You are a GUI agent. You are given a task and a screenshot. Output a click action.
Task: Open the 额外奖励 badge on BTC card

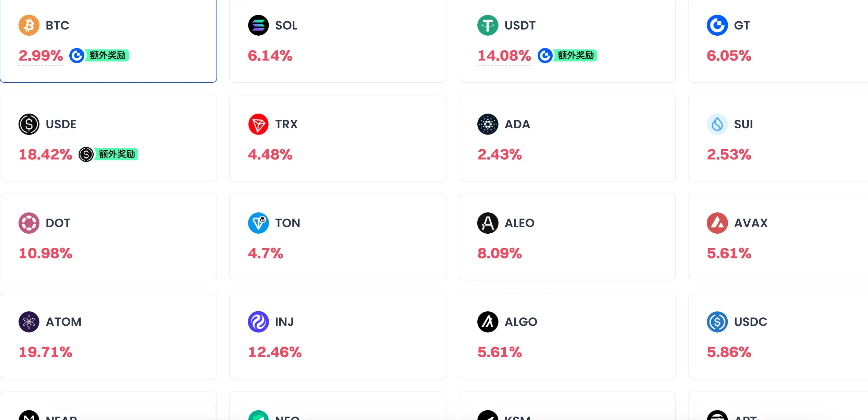99,56
